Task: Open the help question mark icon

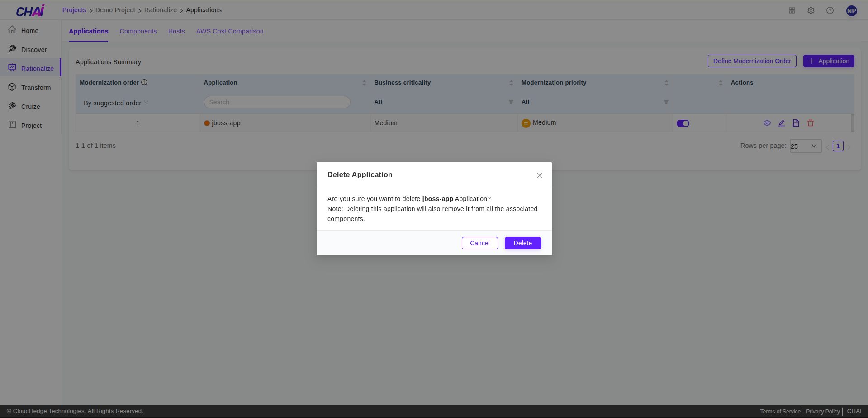Action: click(x=830, y=10)
